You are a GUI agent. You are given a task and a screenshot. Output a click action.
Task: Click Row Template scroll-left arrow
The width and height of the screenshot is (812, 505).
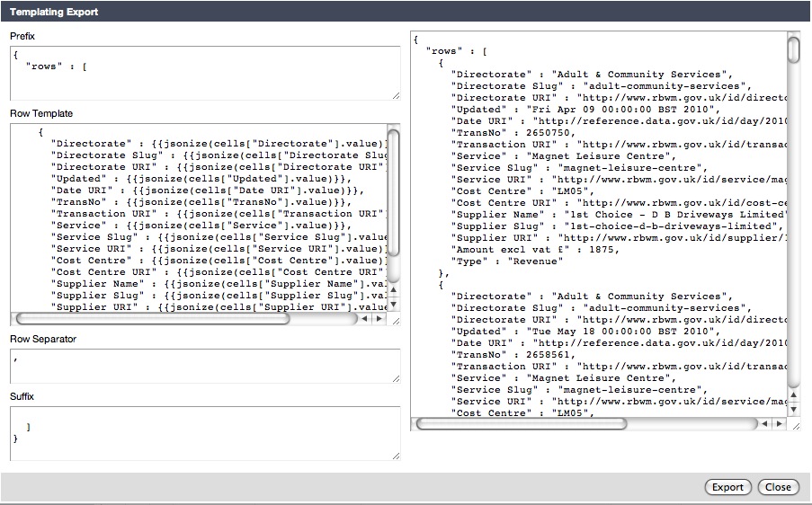tap(364, 318)
